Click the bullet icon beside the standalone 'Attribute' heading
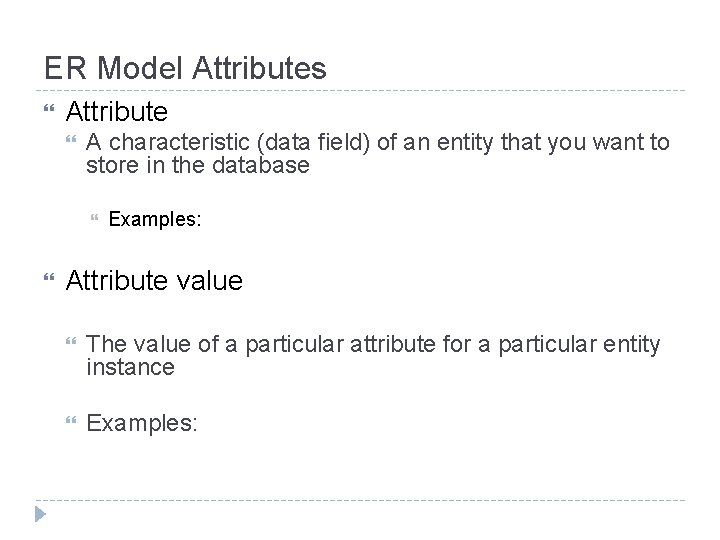This screenshot has height=540, width=720. tap(50, 110)
